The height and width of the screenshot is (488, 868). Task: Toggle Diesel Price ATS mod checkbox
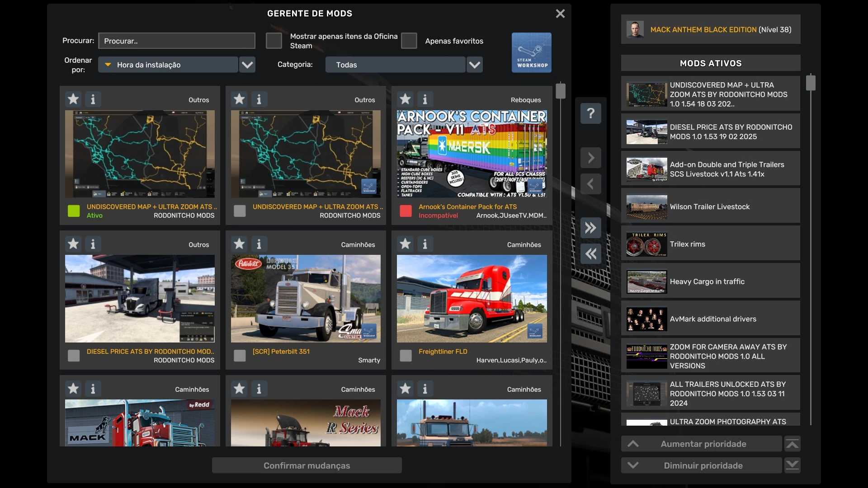click(74, 356)
